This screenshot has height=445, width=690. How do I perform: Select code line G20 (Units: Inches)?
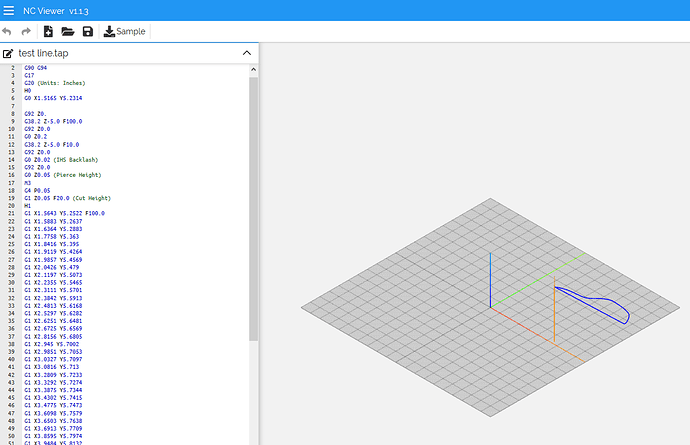point(55,83)
